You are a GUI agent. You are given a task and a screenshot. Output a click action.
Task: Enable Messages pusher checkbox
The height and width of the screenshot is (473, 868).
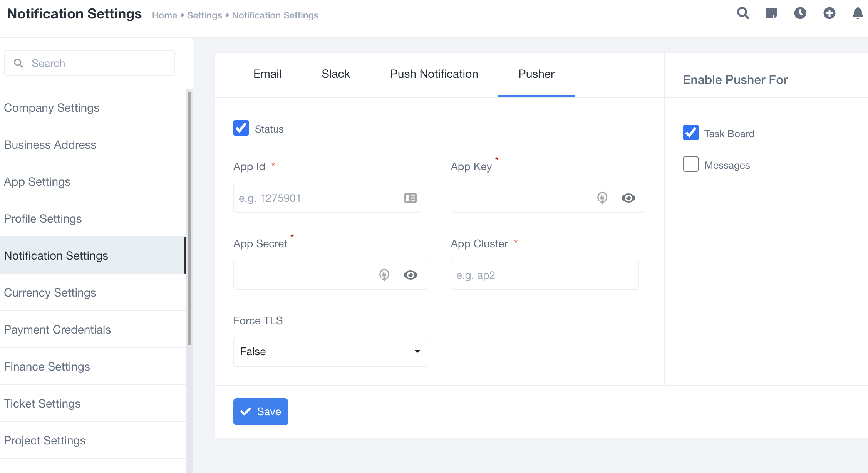click(x=690, y=164)
